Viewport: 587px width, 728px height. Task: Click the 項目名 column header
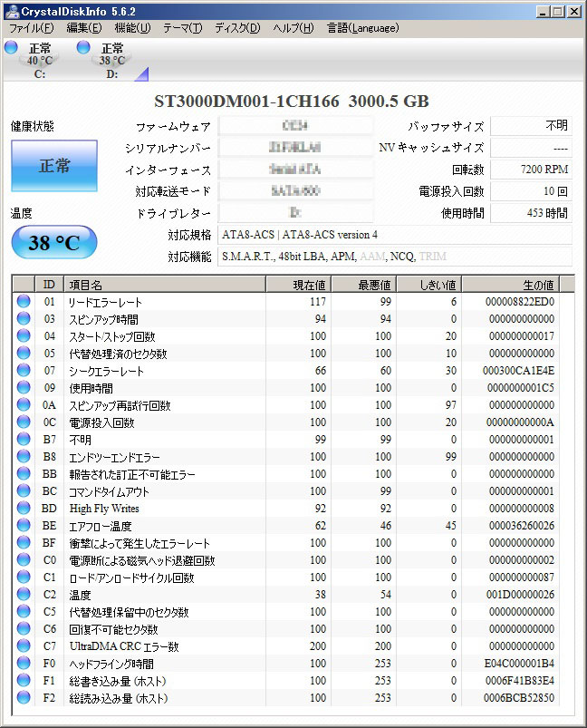[x=165, y=284]
